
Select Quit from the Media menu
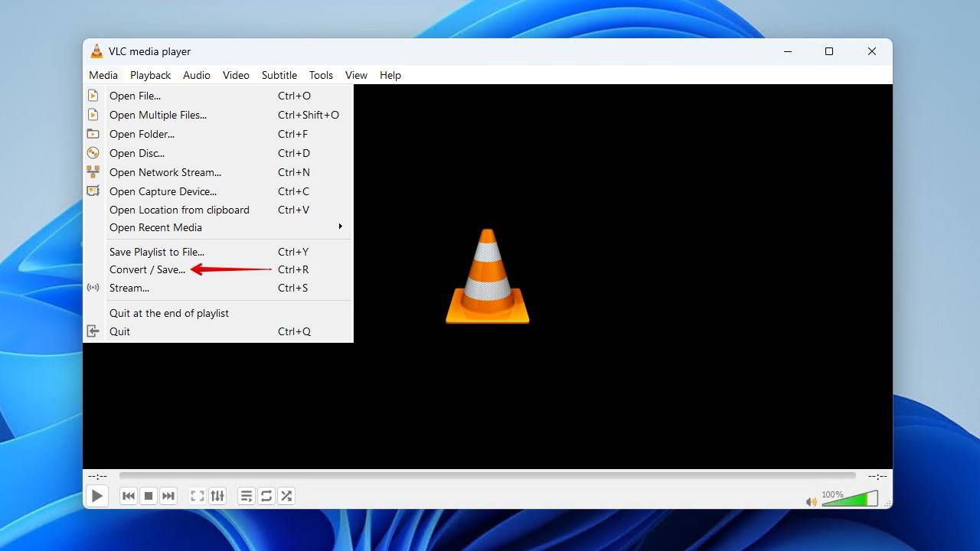[x=218, y=331]
